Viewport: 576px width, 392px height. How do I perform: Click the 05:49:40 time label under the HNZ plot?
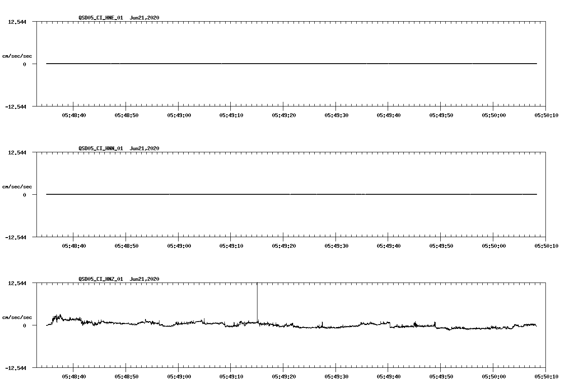(389, 376)
